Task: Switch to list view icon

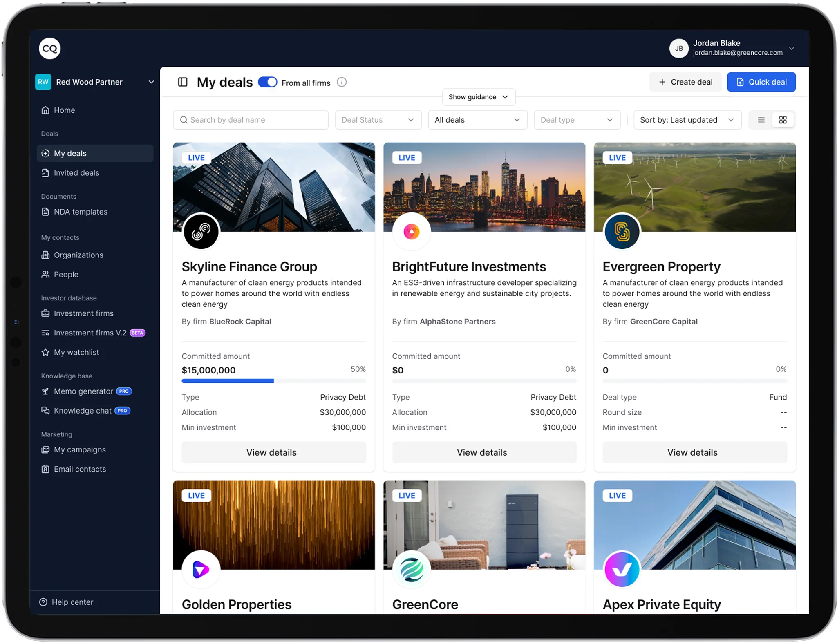Action: click(761, 120)
